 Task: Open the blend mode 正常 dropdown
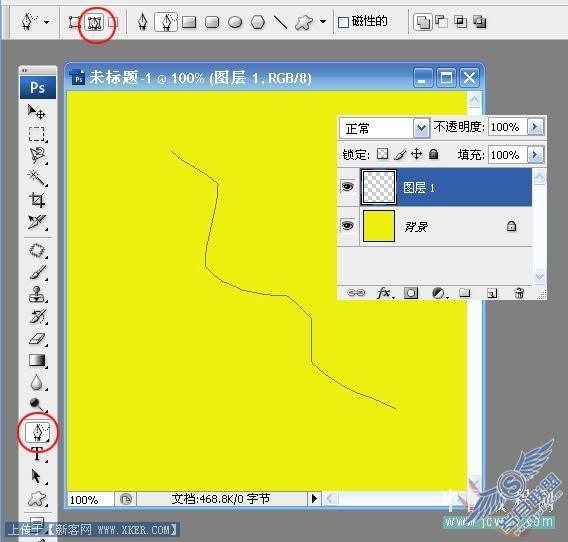421,128
